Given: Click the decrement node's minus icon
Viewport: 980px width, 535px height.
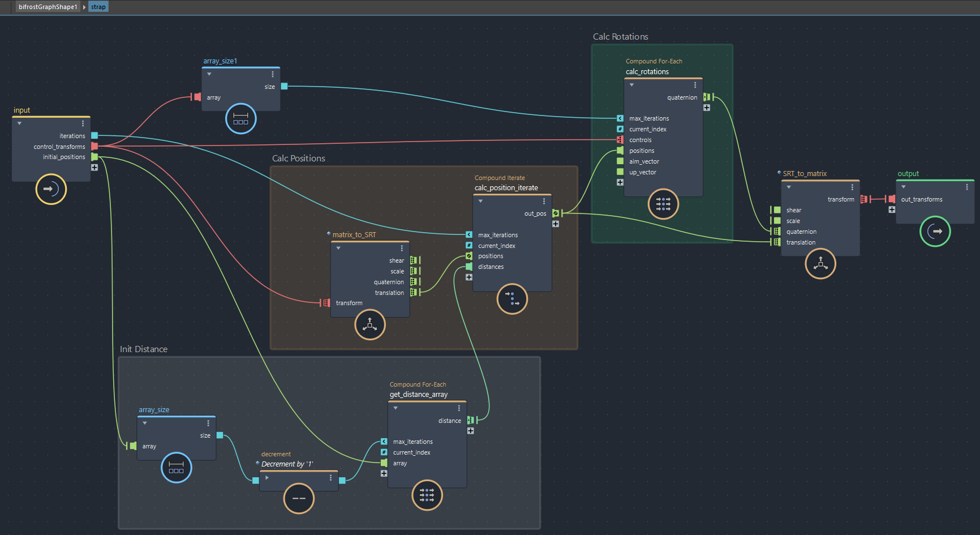Looking at the screenshot, I should [x=299, y=498].
